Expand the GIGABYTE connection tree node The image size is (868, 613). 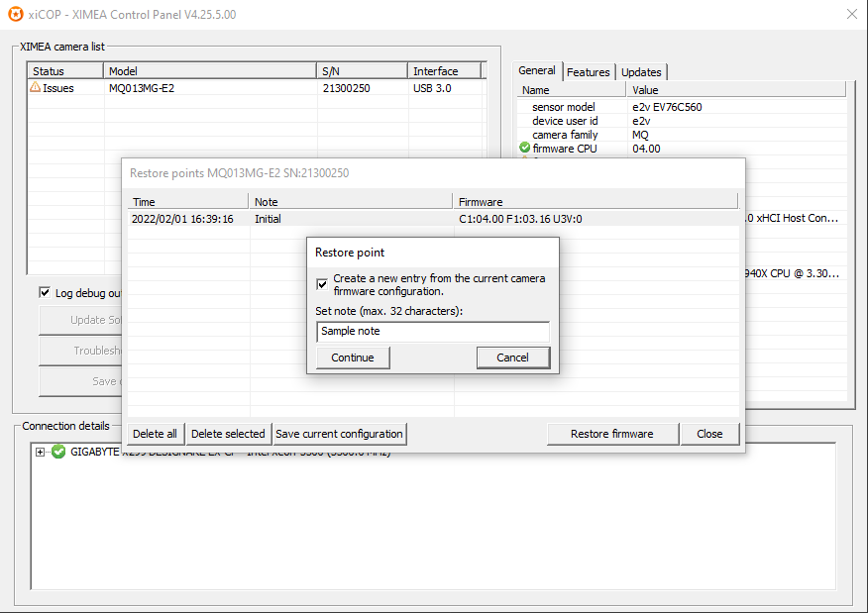40,452
